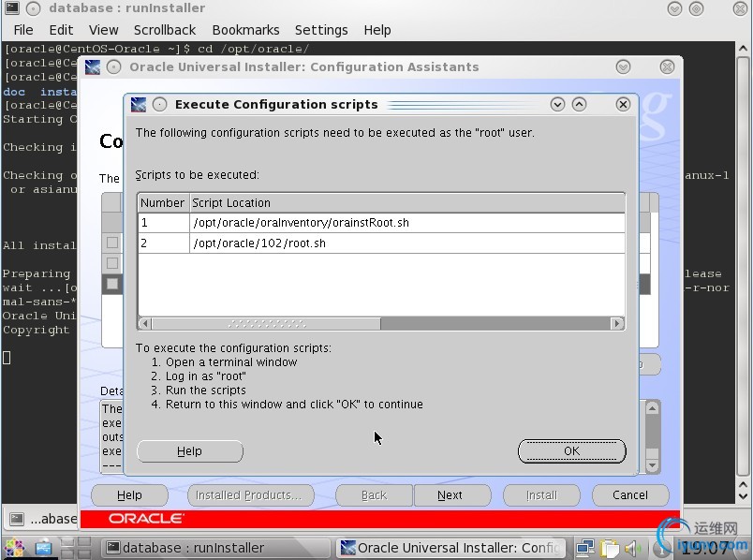Open the Settings menu in terminal
This screenshot has height=560, width=753.
coord(321,30)
